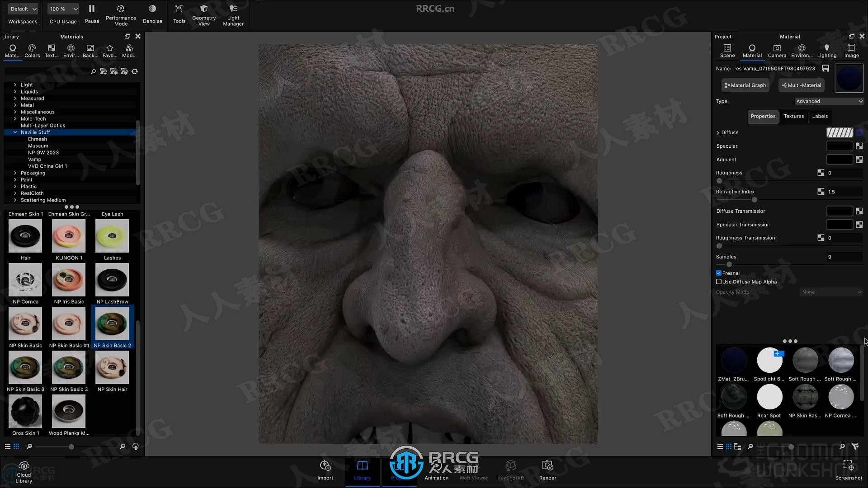Open the Cloud Library
This screenshot has width=868, height=488.
tap(24, 472)
